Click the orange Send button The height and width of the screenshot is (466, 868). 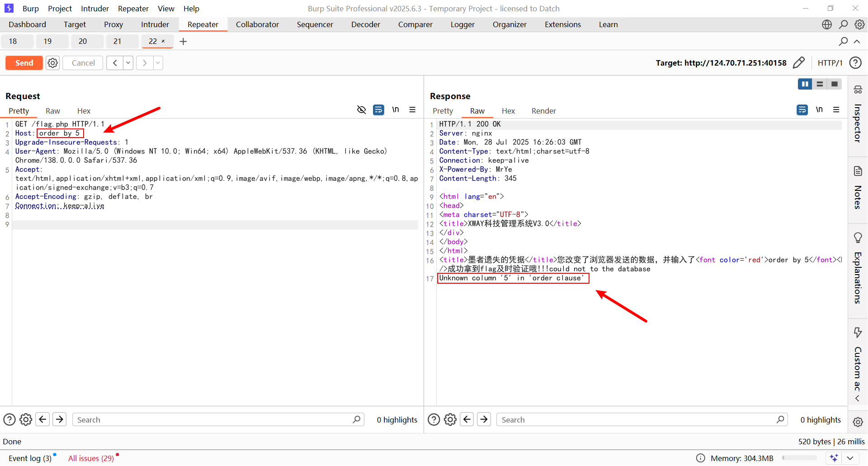click(x=24, y=63)
